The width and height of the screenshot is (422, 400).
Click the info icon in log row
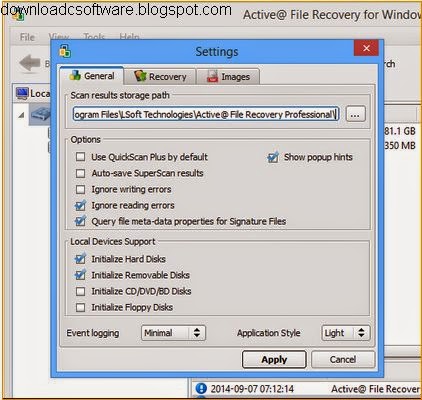point(201,389)
